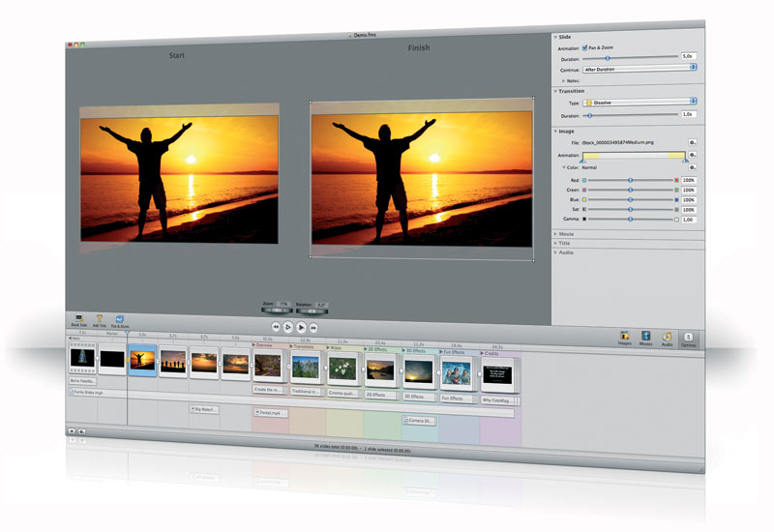Open the Movies browser tab
Viewport: 774px width, 532px height.
coord(645,339)
